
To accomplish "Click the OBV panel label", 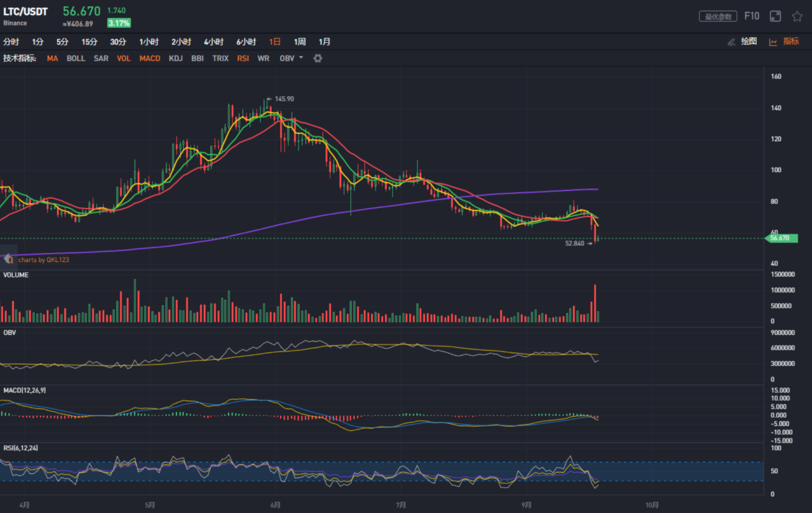I will 9,333.
